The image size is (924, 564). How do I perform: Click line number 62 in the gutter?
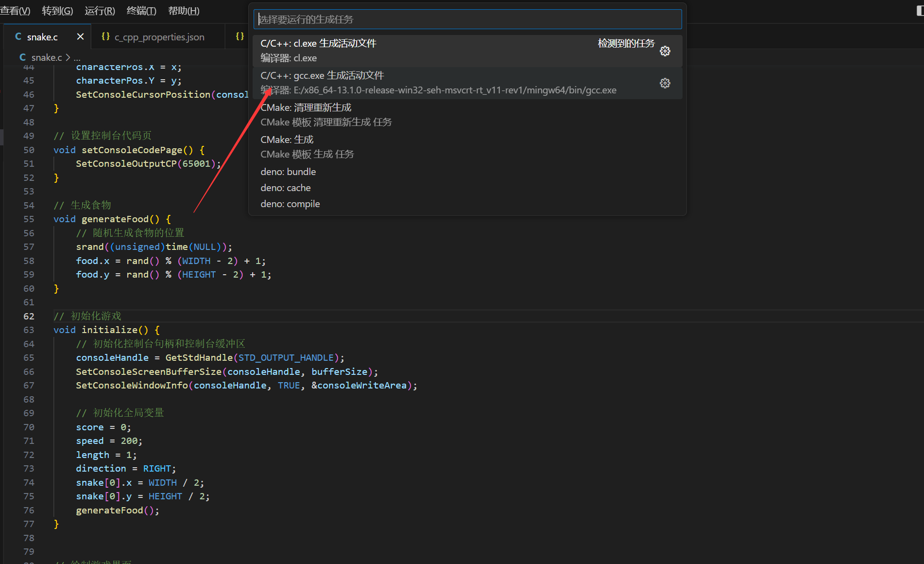click(x=29, y=316)
